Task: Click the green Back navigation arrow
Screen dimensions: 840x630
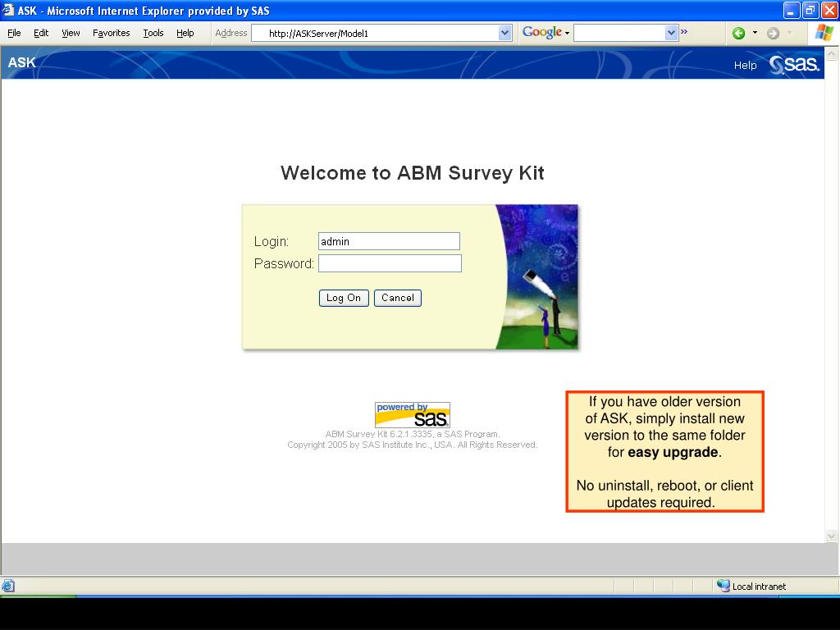Action: coord(738,33)
